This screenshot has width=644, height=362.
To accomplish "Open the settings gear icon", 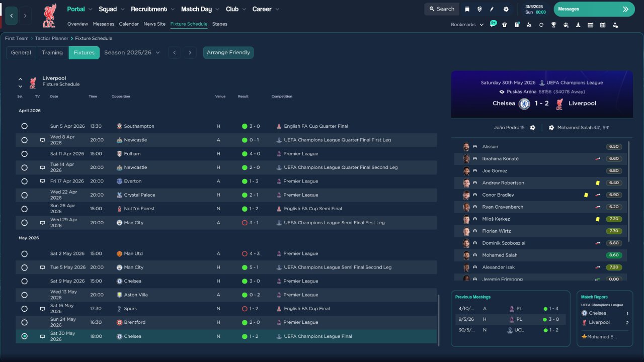I will pos(506,9).
